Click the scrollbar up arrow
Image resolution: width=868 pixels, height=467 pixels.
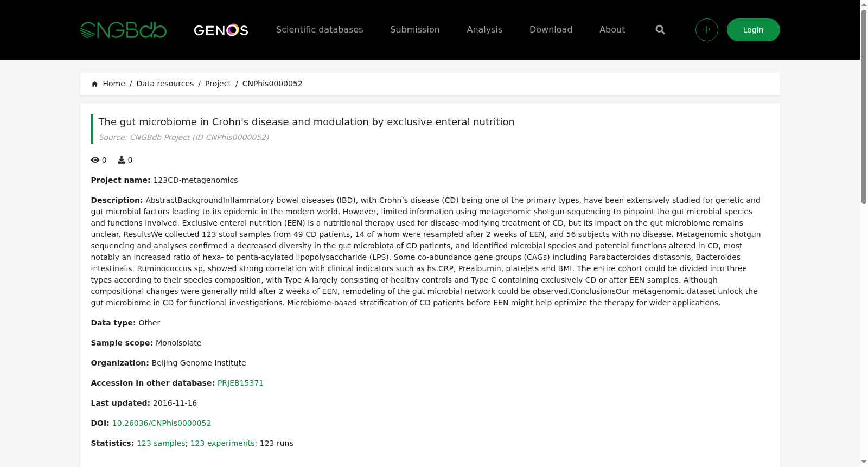864,4
